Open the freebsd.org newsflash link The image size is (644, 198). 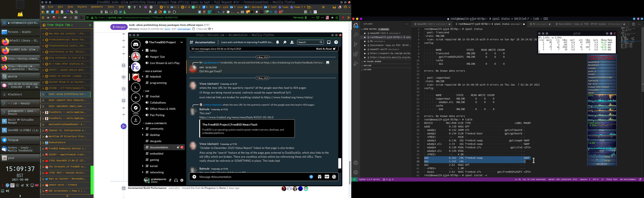pos(236,117)
